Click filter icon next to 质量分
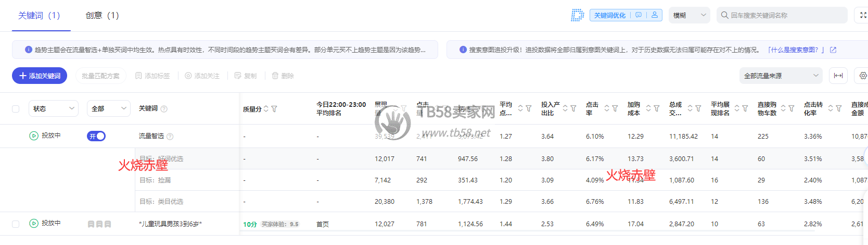Image resolution: width=868 pixels, height=245 pixels. coord(274,109)
